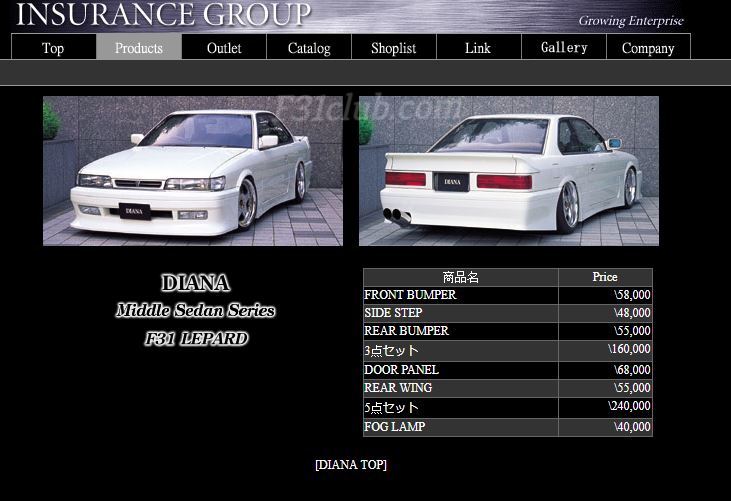Select the Products navigation tab

point(139,47)
